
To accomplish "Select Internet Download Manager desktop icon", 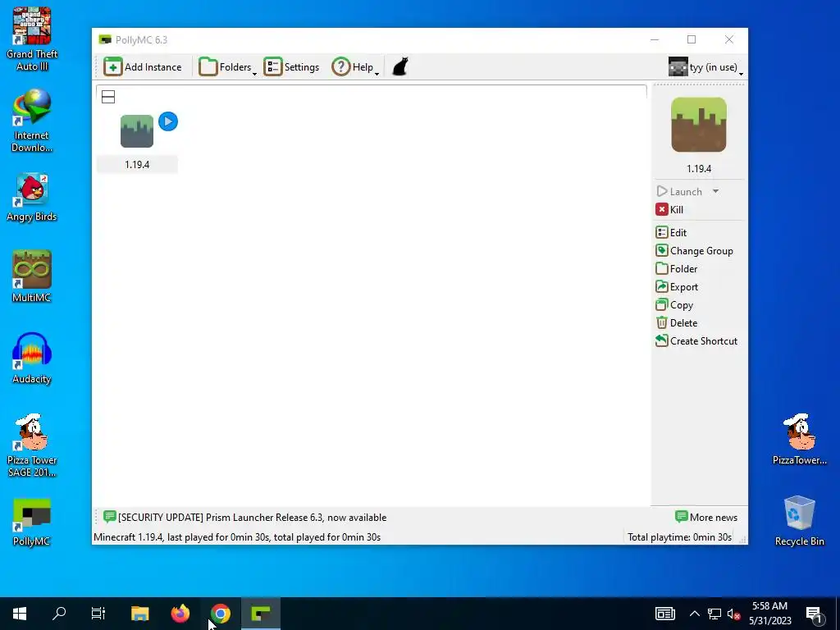I will pyautogui.click(x=32, y=121).
